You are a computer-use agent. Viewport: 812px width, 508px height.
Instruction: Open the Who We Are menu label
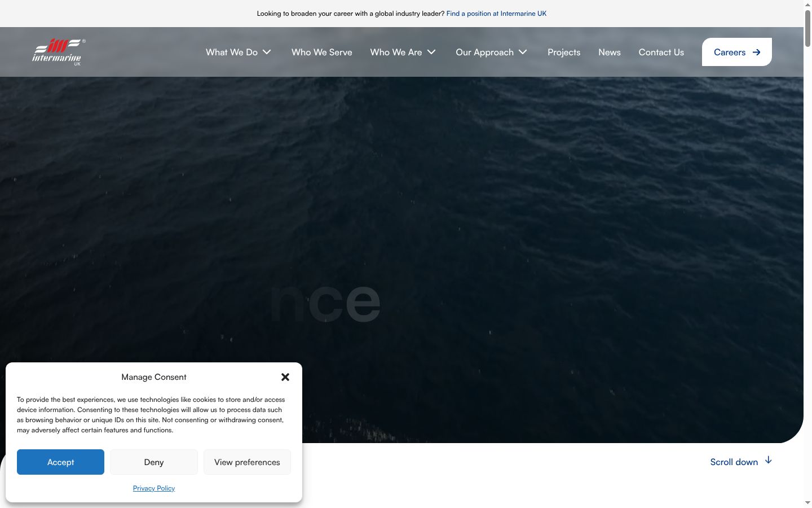[x=396, y=52]
